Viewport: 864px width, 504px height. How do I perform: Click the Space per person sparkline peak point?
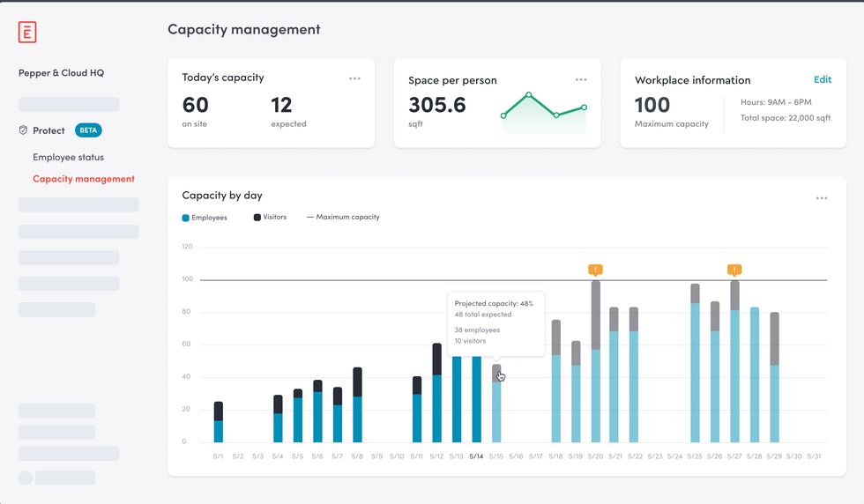pyautogui.click(x=529, y=94)
